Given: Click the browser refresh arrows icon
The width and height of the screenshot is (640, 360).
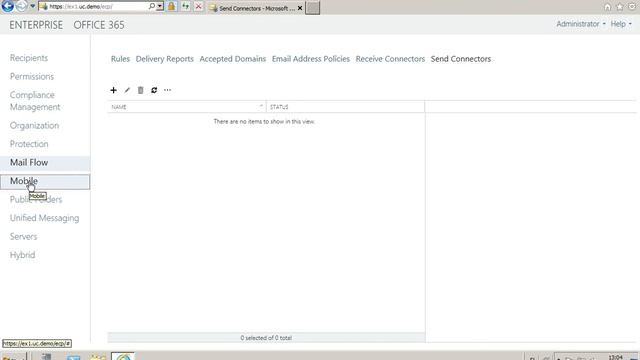Looking at the screenshot, I should (185, 7).
